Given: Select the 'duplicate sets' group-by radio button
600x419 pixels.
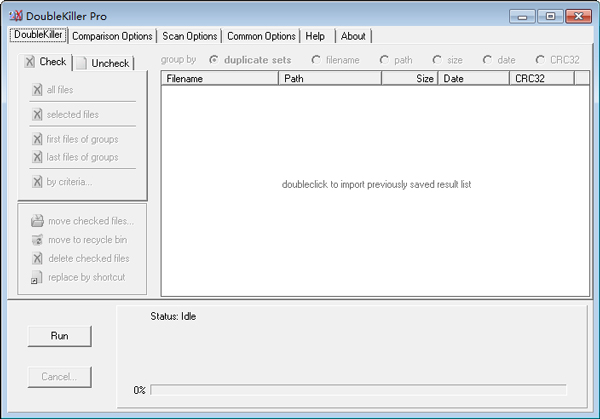Looking at the screenshot, I should tap(214, 60).
